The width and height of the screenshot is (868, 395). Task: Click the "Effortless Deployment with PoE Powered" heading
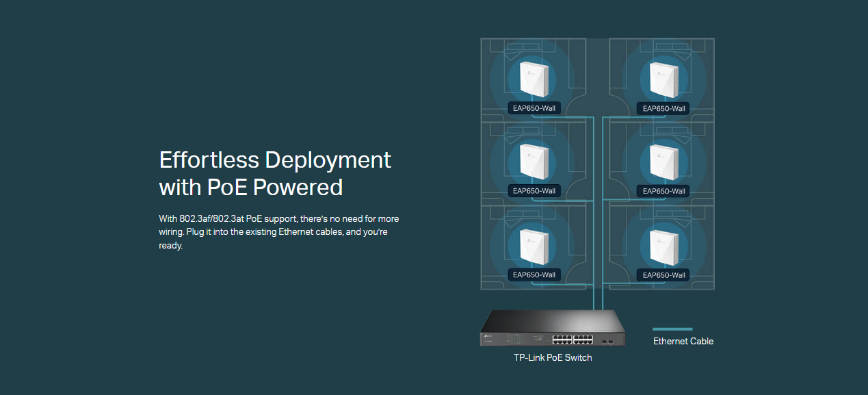[x=275, y=173]
